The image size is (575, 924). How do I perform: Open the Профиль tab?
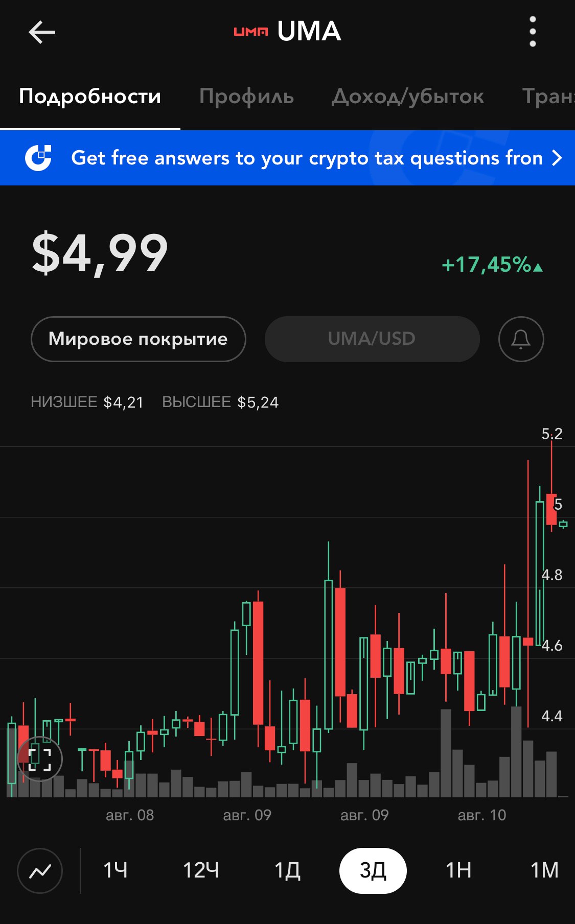(246, 96)
